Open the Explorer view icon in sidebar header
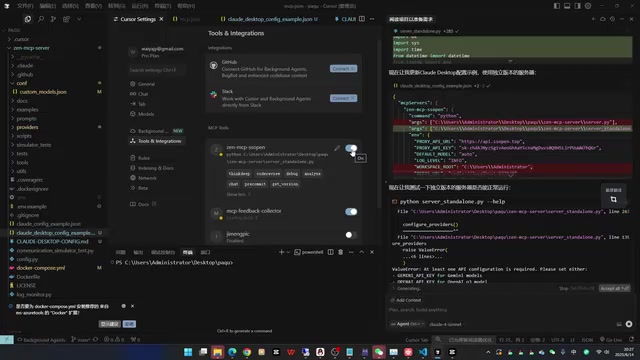Screen dimensions: 640x360 (x=28, y=19)
